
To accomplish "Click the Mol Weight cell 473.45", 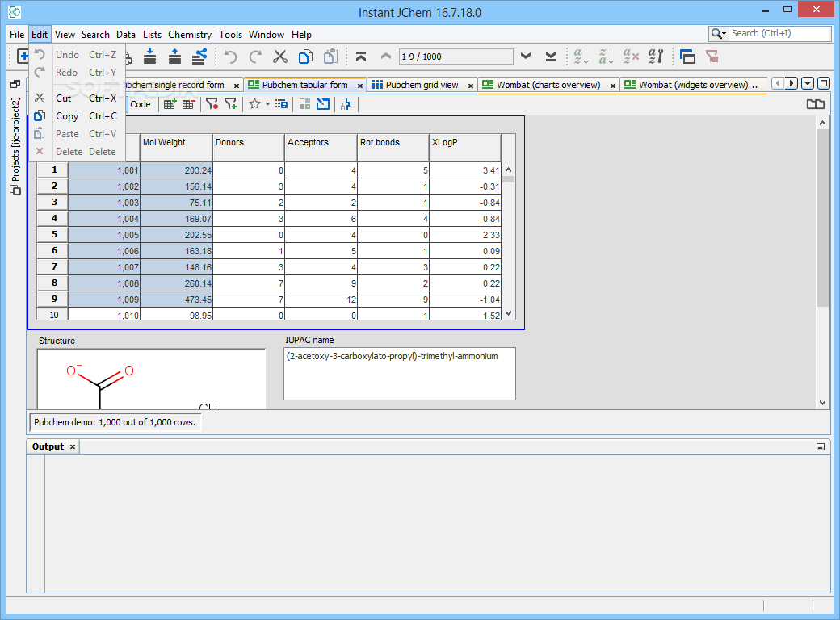I will 176,300.
